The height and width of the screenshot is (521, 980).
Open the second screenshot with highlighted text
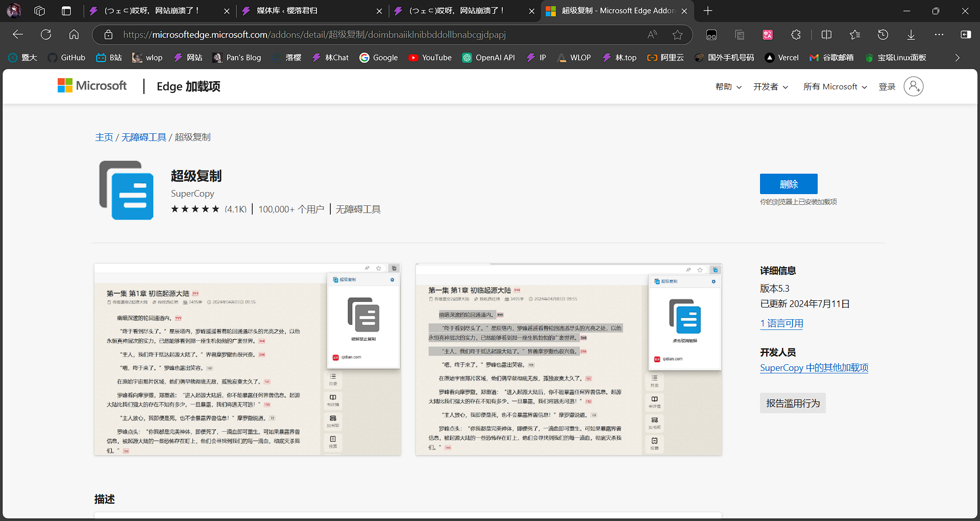569,359
